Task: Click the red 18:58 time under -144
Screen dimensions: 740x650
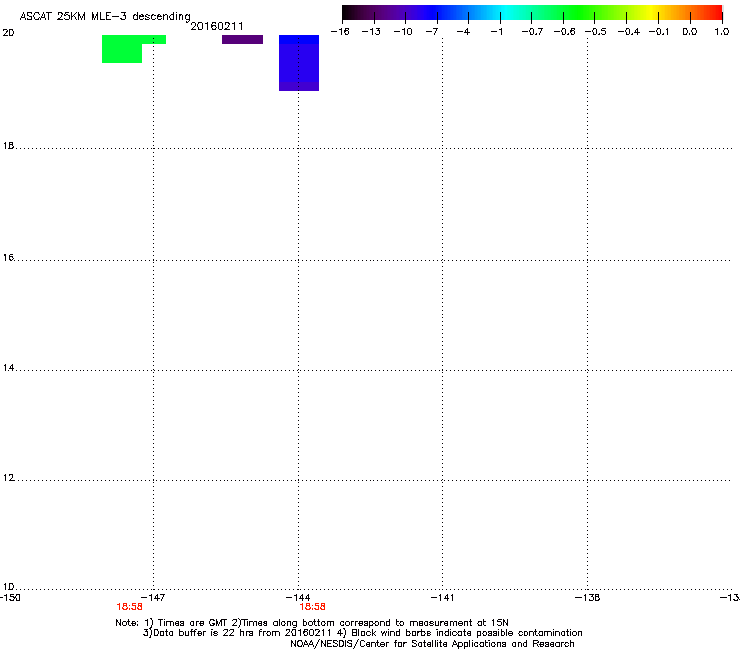Action: tap(312, 607)
